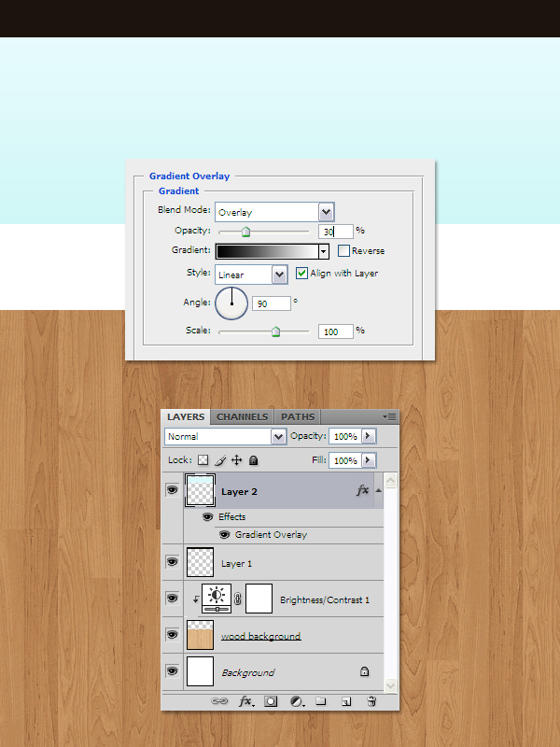Screen dimensions: 560x747
Task: Open the layer Opacity slider arrow
Action: pyautogui.click(x=369, y=436)
